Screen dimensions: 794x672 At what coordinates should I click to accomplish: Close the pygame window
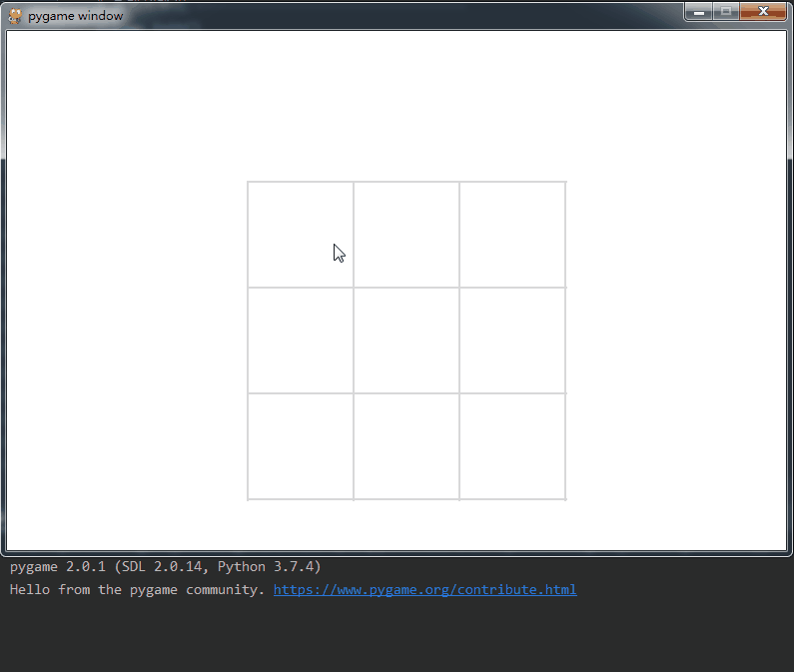click(764, 12)
